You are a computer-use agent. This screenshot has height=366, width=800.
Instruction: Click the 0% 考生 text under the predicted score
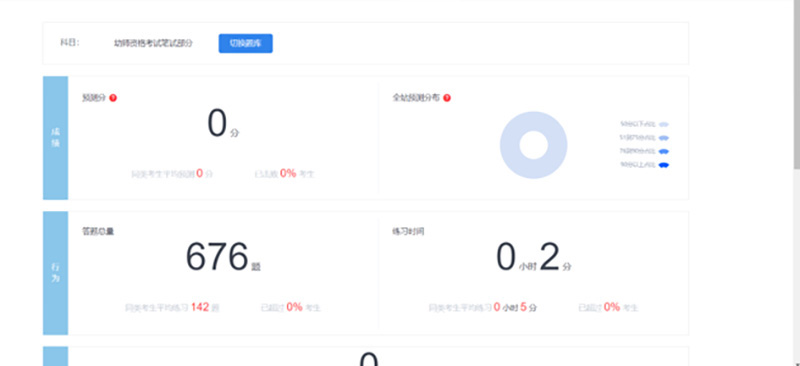point(297,174)
